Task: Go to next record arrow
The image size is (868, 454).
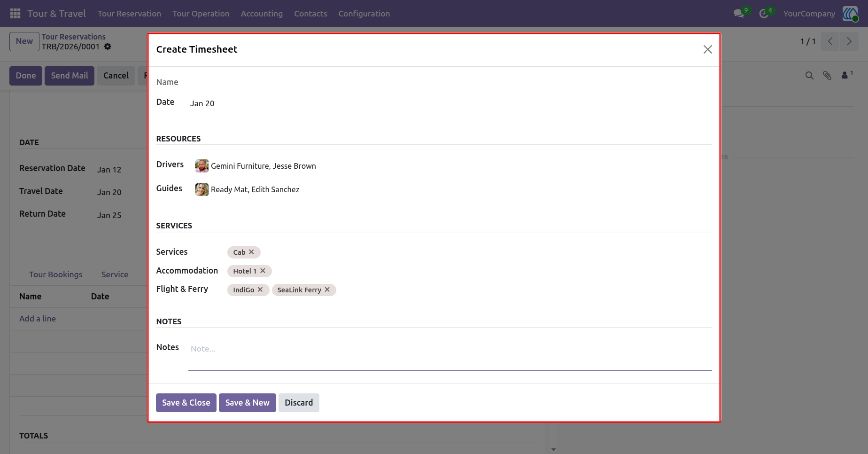Action: click(x=849, y=41)
